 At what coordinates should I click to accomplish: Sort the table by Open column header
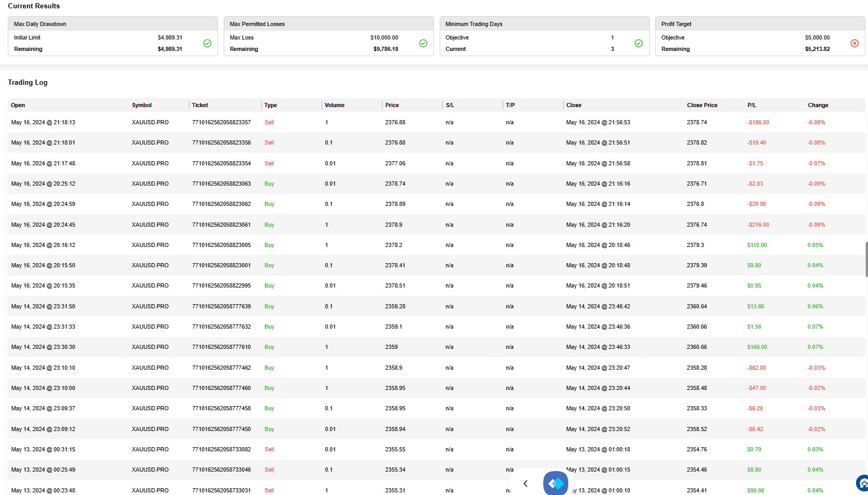(18, 105)
